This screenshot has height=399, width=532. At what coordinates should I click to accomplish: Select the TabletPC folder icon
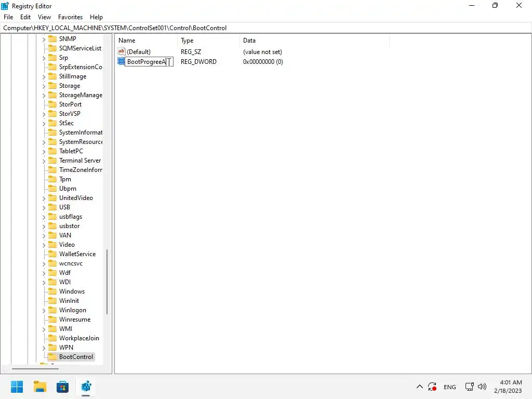click(52, 151)
